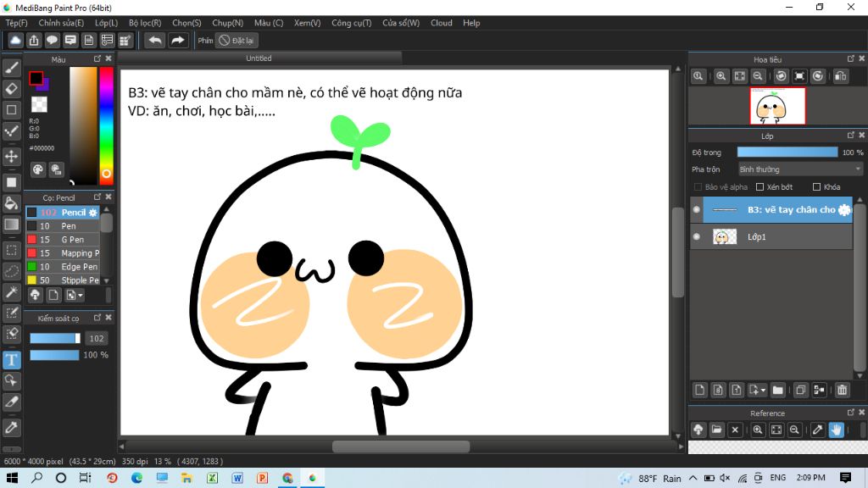Hide the Lớp1 layer
868x488 pixels.
697,237
